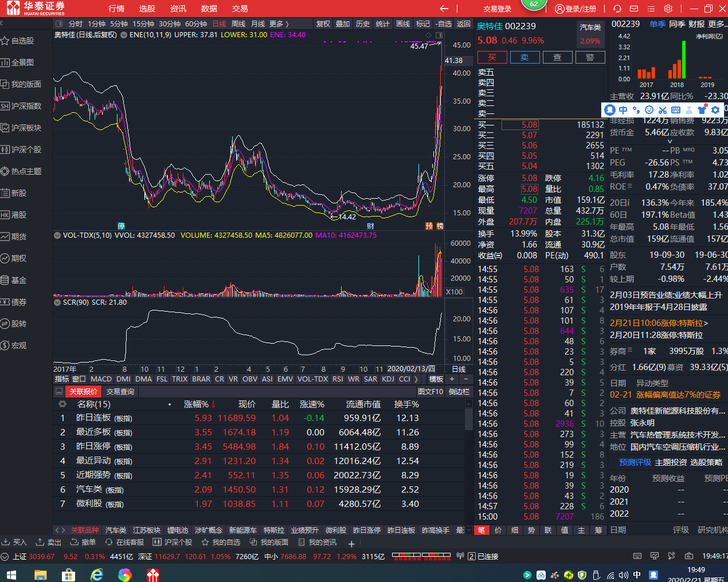Click the 撤单 cancel-order icon
The height and width of the screenshot is (582, 728).
tap(75, 542)
